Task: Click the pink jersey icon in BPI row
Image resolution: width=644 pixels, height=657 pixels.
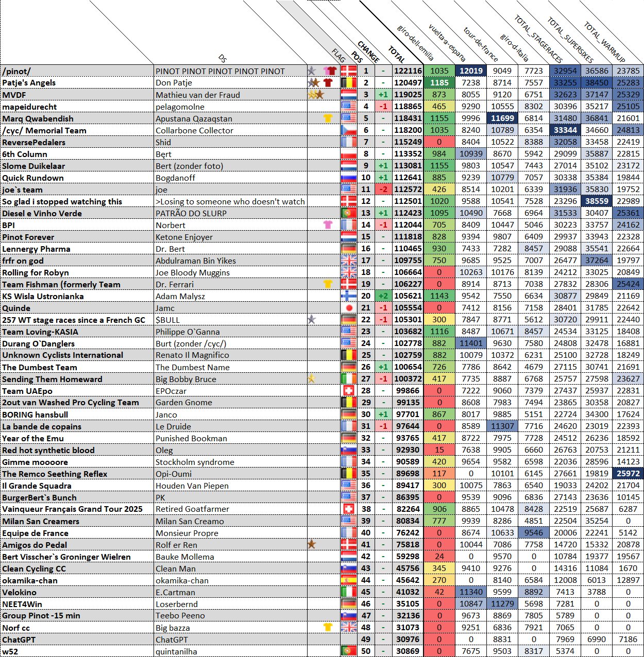Action: click(328, 224)
